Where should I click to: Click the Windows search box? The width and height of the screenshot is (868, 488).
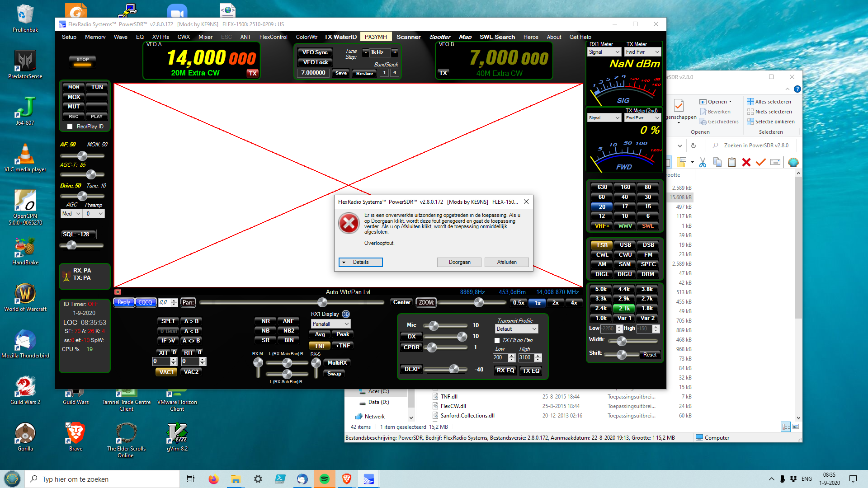pyautogui.click(x=103, y=479)
